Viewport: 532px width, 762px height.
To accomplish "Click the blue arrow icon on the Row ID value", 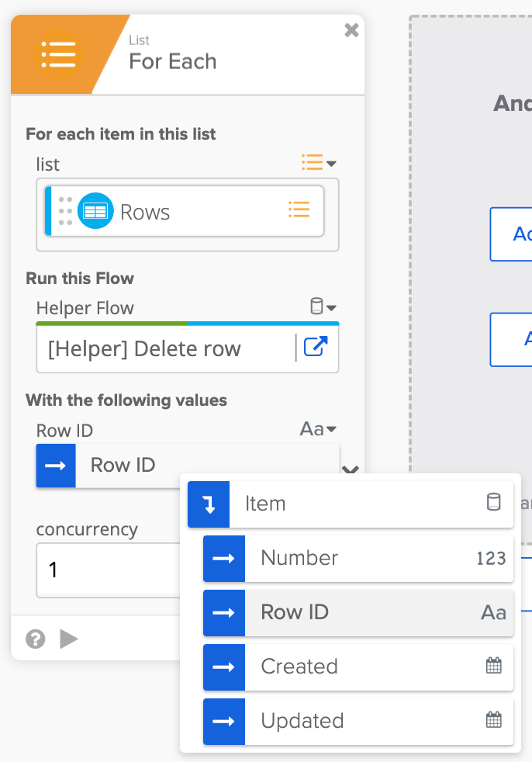I will point(55,466).
